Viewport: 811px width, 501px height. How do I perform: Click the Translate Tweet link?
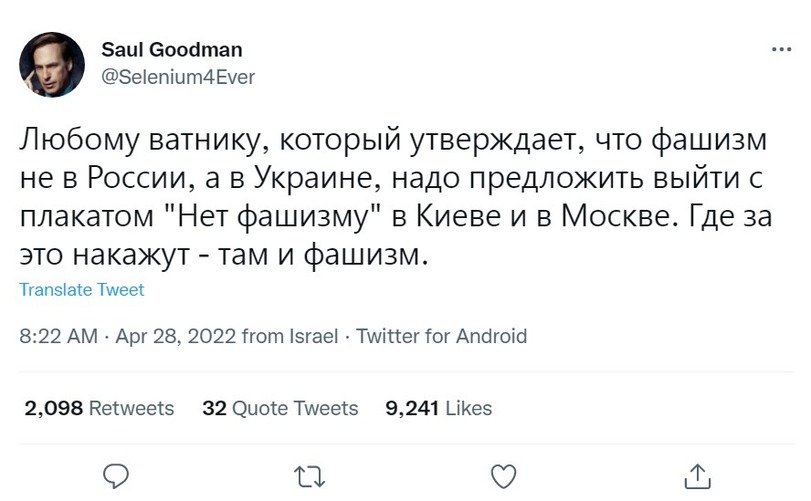pyautogui.click(x=82, y=290)
